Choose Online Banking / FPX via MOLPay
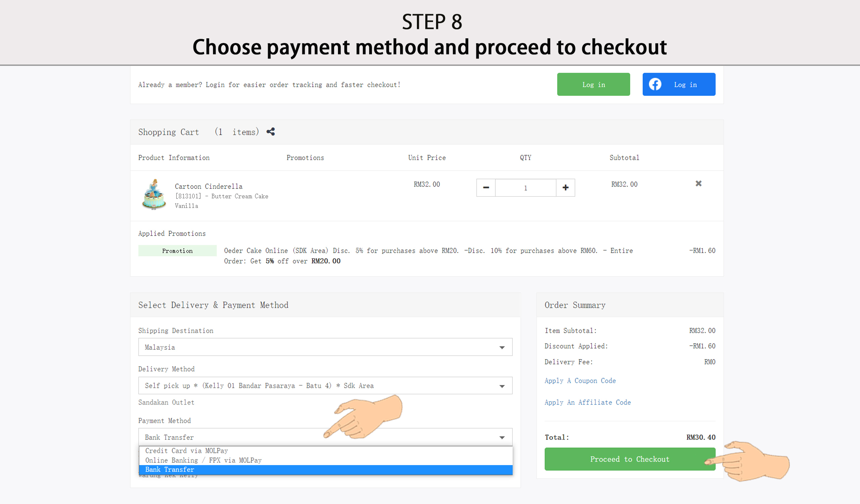This screenshot has height=504, width=860. pos(203,460)
